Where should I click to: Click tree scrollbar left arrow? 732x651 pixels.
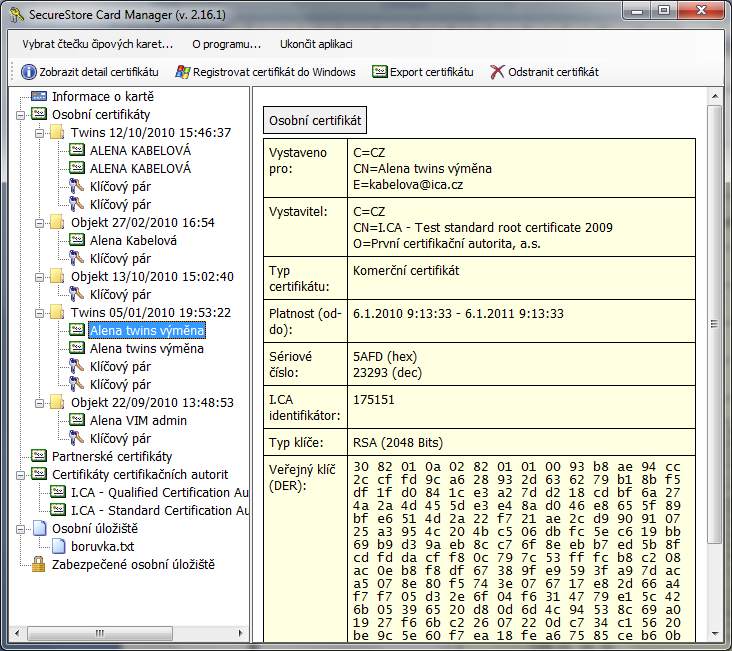click(17, 633)
